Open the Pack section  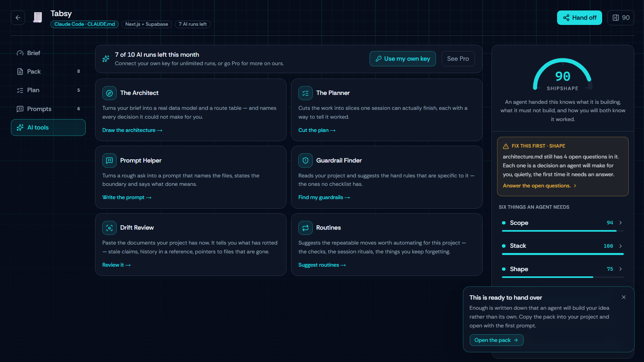tap(48, 72)
